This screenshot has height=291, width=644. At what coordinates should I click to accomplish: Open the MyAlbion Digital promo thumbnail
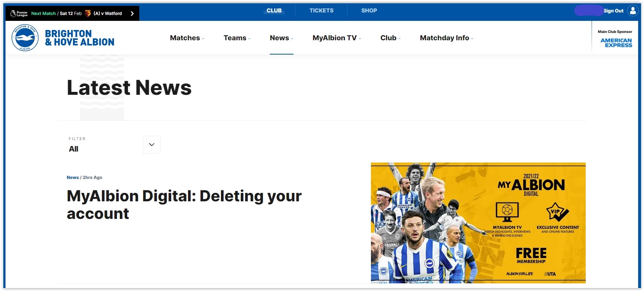tap(478, 223)
